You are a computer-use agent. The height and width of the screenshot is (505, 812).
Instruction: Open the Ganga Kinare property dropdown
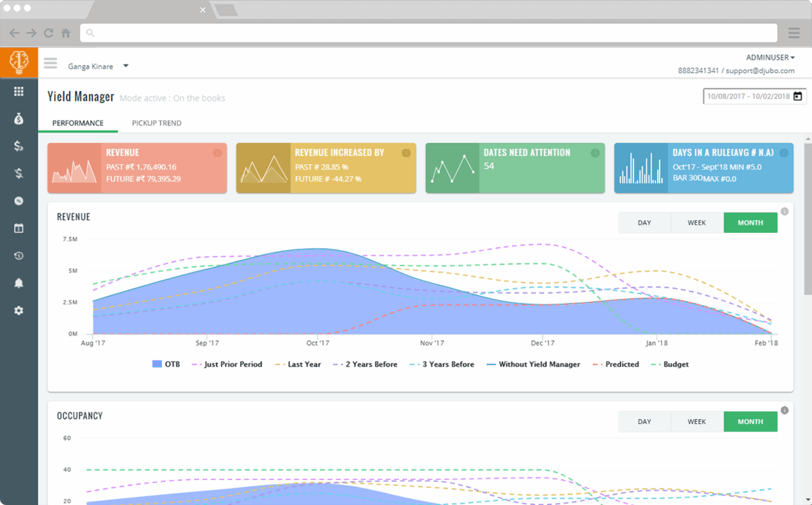98,66
